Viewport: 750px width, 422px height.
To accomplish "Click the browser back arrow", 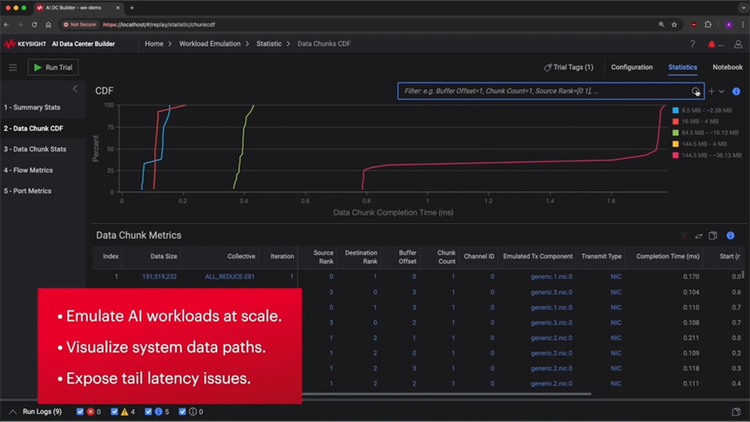I will [7, 24].
